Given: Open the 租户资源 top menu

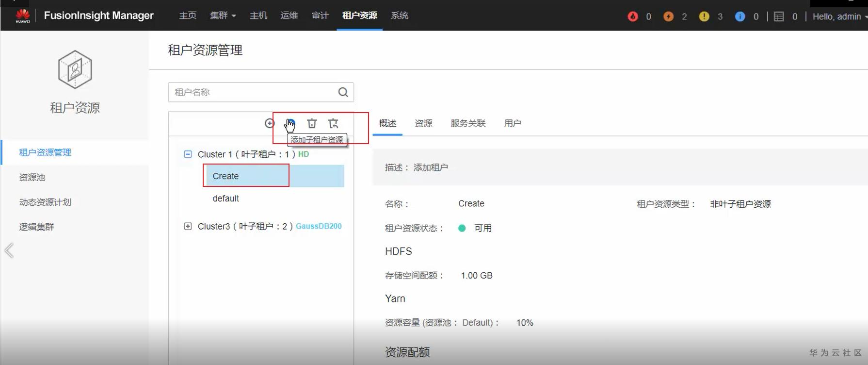Looking at the screenshot, I should click(x=360, y=16).
